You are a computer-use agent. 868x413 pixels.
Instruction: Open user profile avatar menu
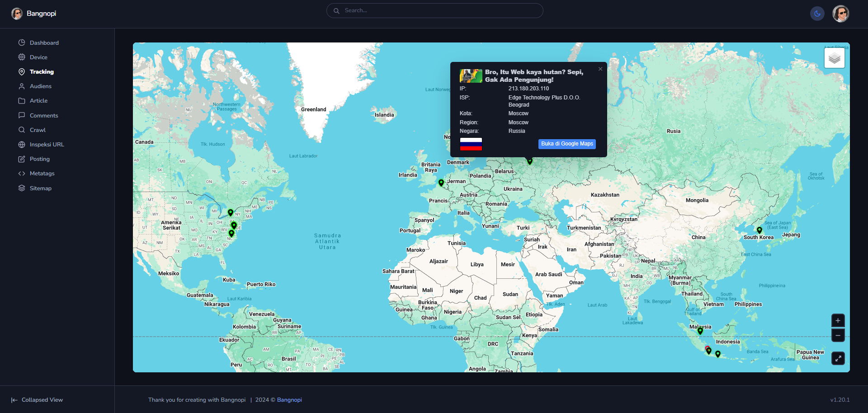point(840,14)
